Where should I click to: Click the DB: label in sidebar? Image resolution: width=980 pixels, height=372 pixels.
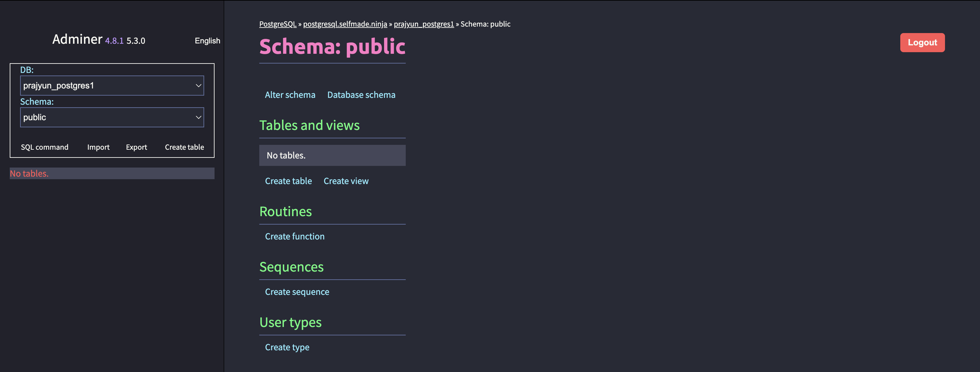point(27,70)
